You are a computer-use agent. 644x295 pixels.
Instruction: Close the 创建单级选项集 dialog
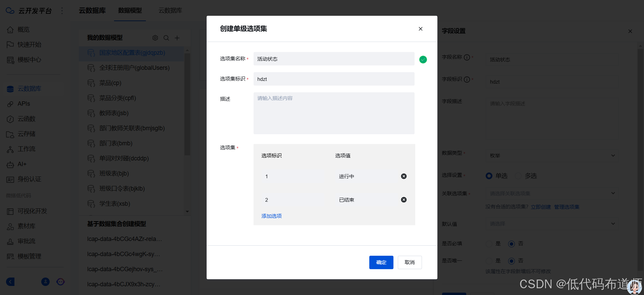pos(421,29)
